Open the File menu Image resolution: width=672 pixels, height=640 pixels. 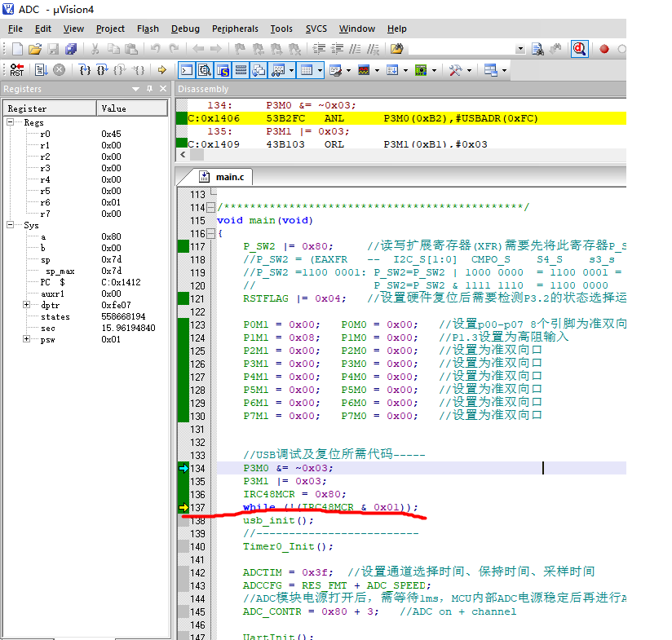tap(15, 29)
